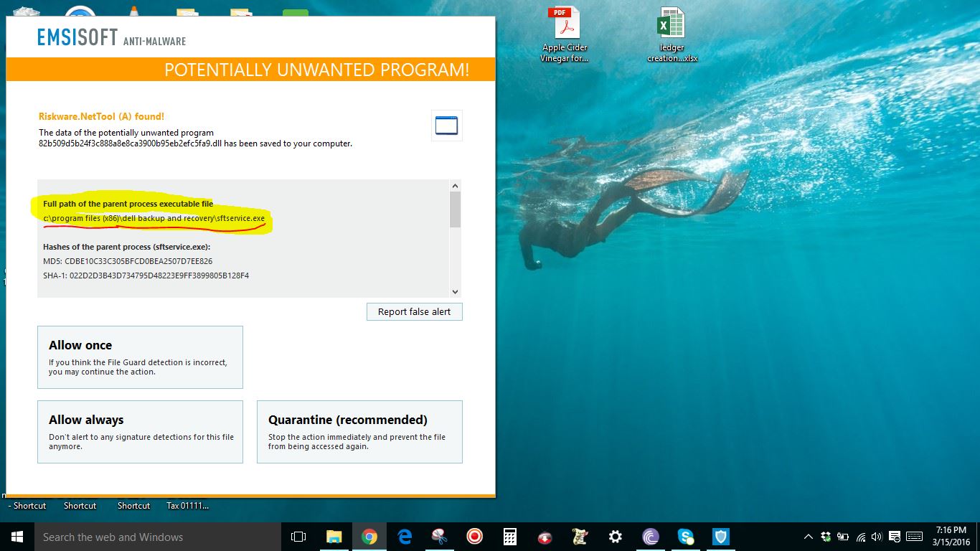Open Wi-Fi network tray icon

[860, 537]
